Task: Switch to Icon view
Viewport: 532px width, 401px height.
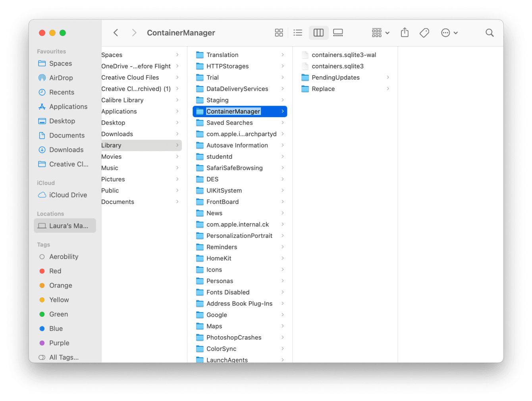Action: coord(279,33)
